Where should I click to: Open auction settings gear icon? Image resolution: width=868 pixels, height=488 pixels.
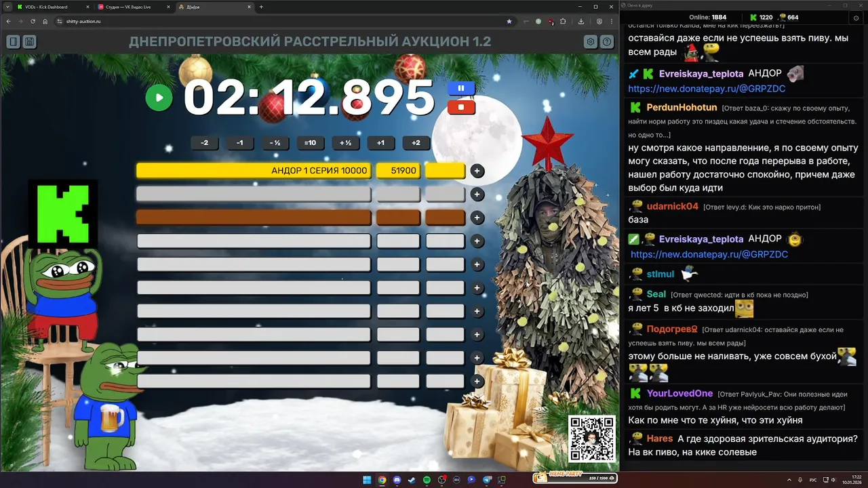coord(591,42)
